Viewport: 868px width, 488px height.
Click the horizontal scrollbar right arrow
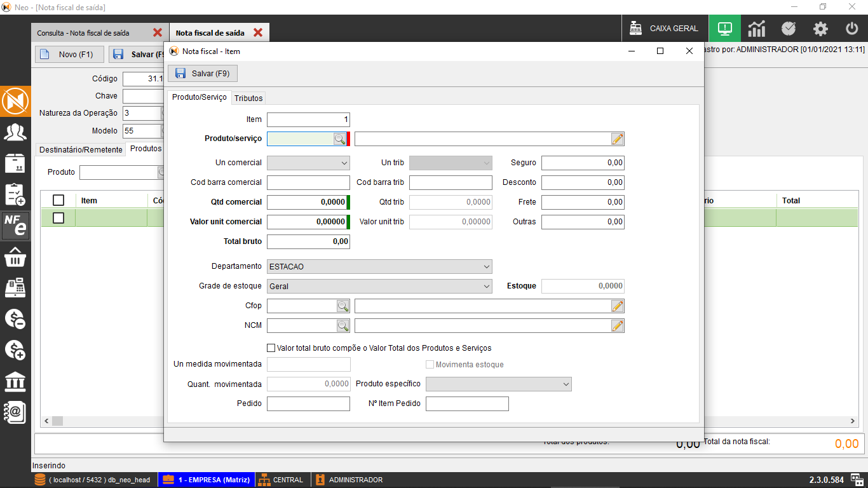853,421
